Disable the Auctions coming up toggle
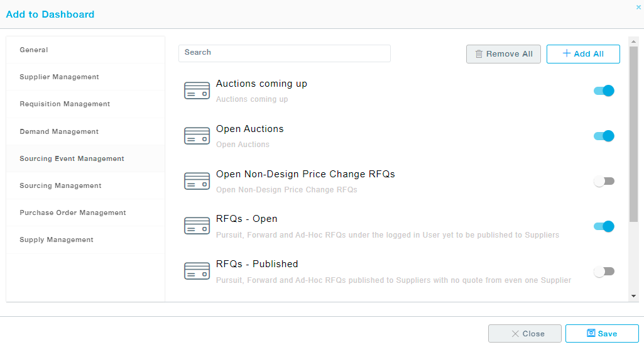 click(604, 91)
